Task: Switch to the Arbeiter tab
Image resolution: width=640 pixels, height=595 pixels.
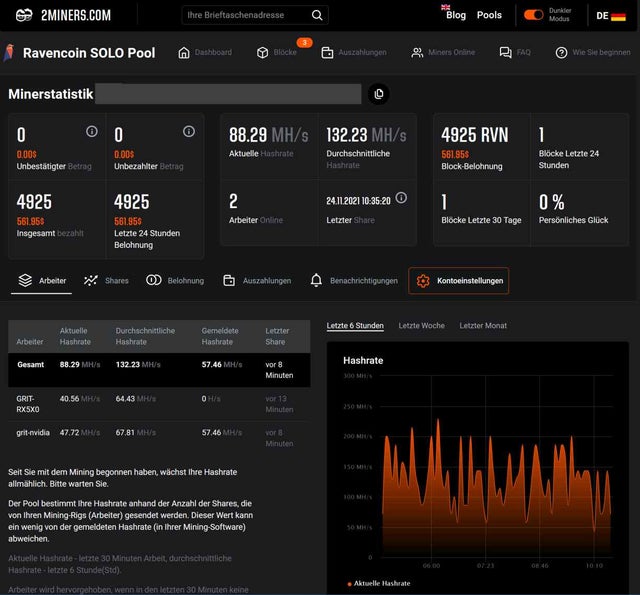Action: (x=42, y=280)
